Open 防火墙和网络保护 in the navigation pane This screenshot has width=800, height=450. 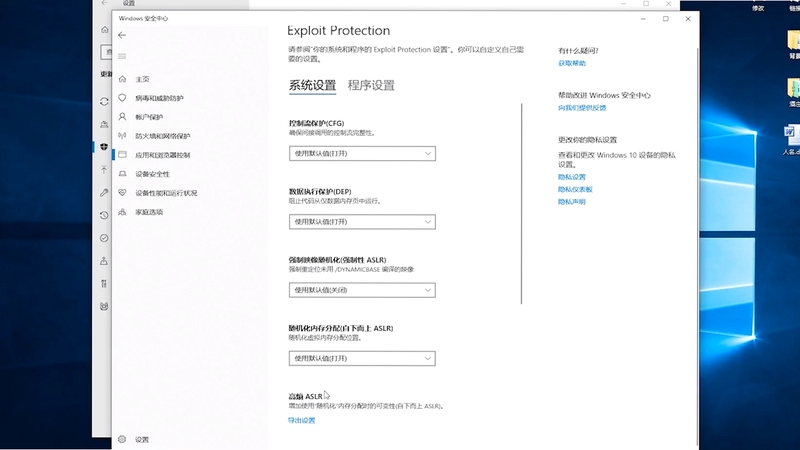(x=163, y=136)
